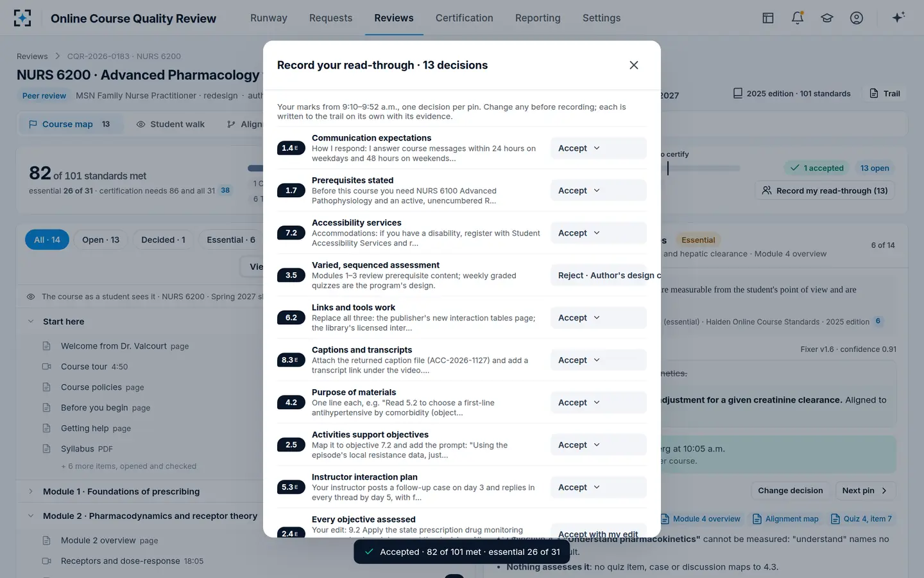Toggle the Open · 13 filter chip
Screen dimensions: 924x578
pos(101,240)
